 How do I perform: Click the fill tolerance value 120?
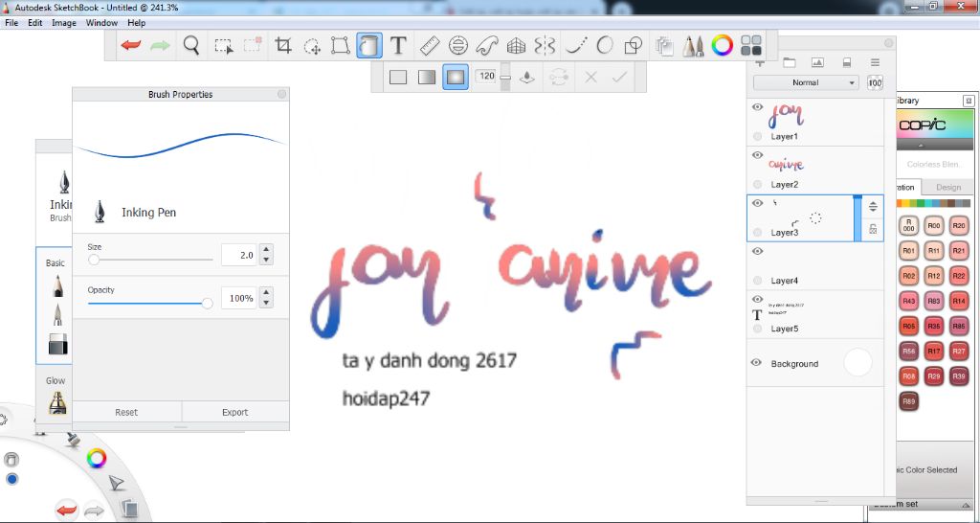(487, 76)
